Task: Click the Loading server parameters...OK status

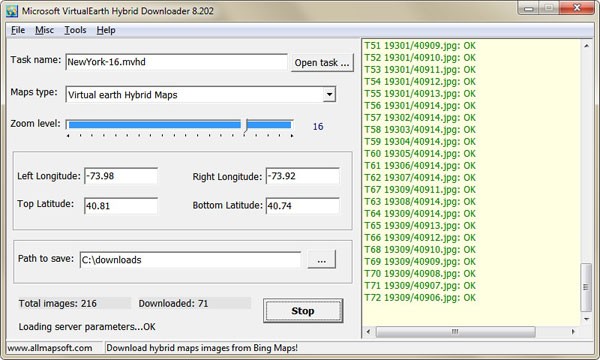Action: tap(87, 327)
